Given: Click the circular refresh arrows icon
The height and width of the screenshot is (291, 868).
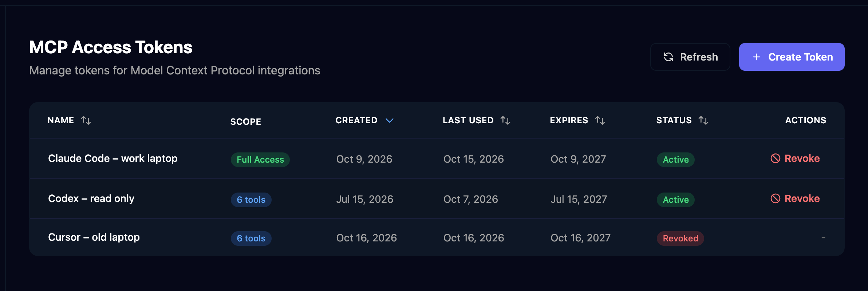Looking at the screenshot, I should tap(668, 57).
